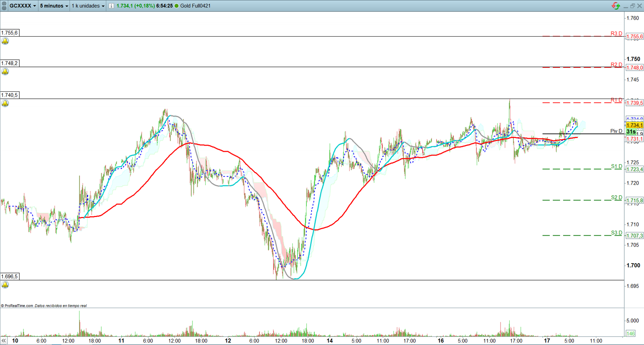644x345 pixels.
Task: Click the 1.705 price scale label
Action: point(633,245)
